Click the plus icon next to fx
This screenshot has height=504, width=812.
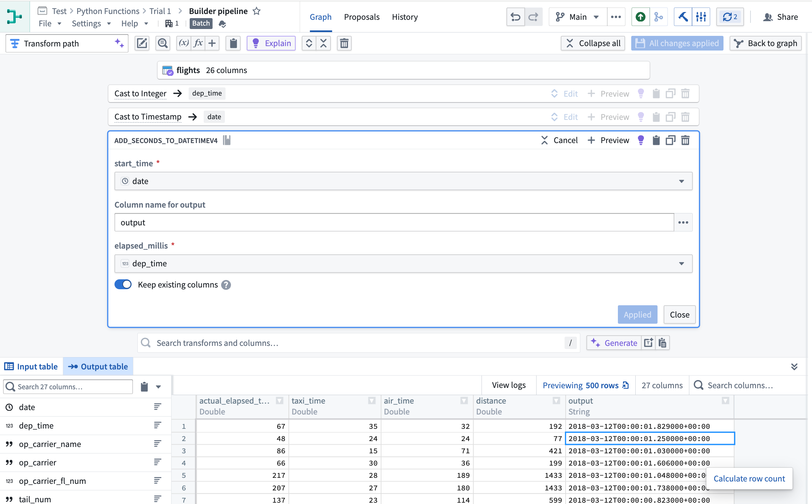pos(212,43)
